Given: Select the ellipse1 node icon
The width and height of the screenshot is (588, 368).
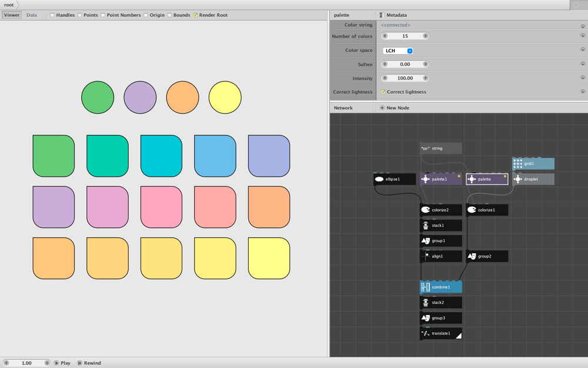Looking at the screenshot, I should pyautogui.click(x=379, y=179).
